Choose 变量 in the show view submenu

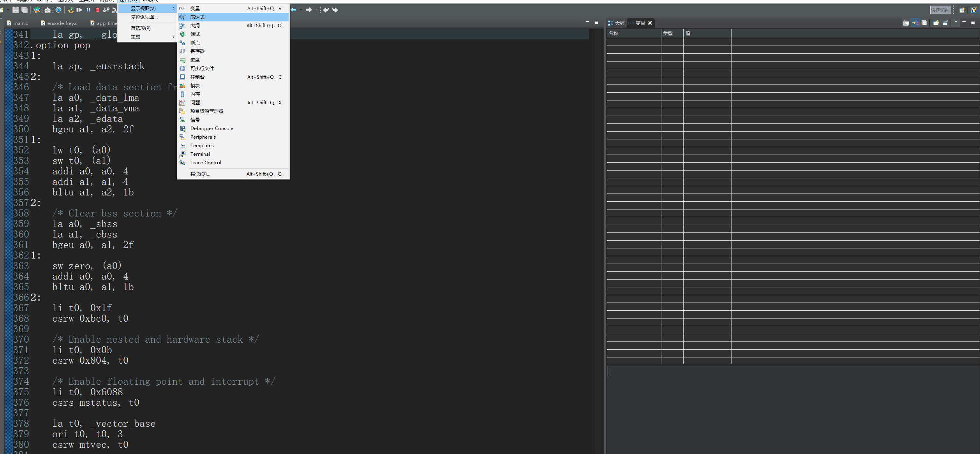pyautogui.click(x=233, y=8)
